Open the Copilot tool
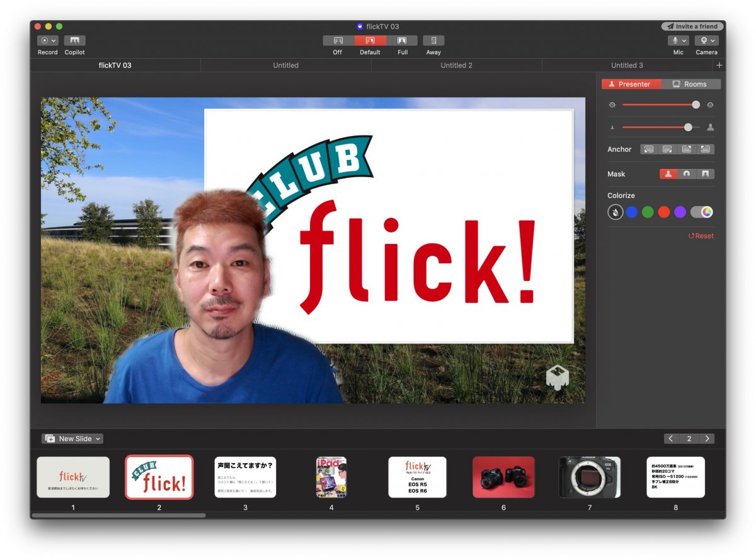Screen dimensions: 756x559 (x=74, y=40)
